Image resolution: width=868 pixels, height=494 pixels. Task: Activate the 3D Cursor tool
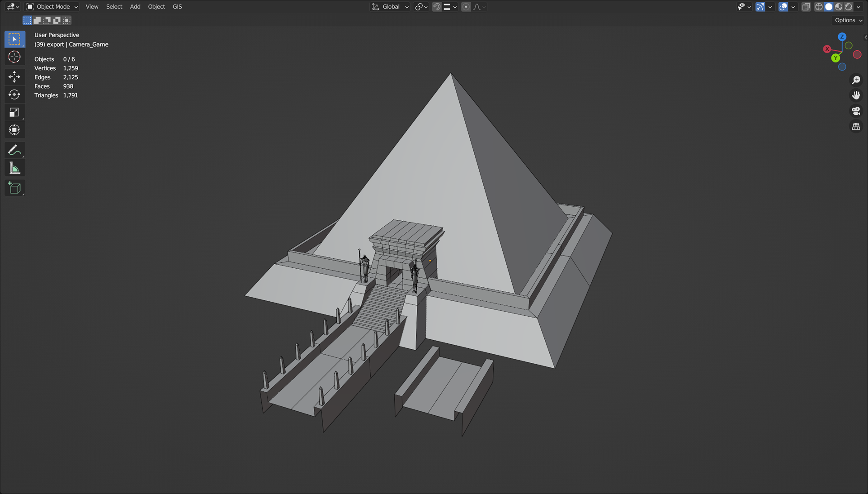[14, 57]
